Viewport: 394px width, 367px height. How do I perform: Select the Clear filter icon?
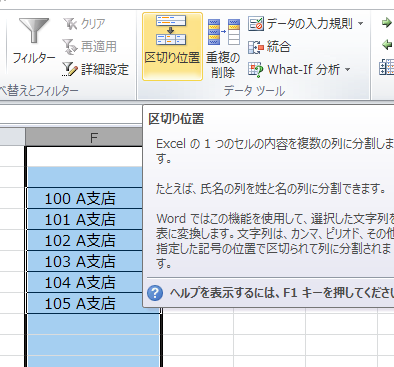click(70, 24)
